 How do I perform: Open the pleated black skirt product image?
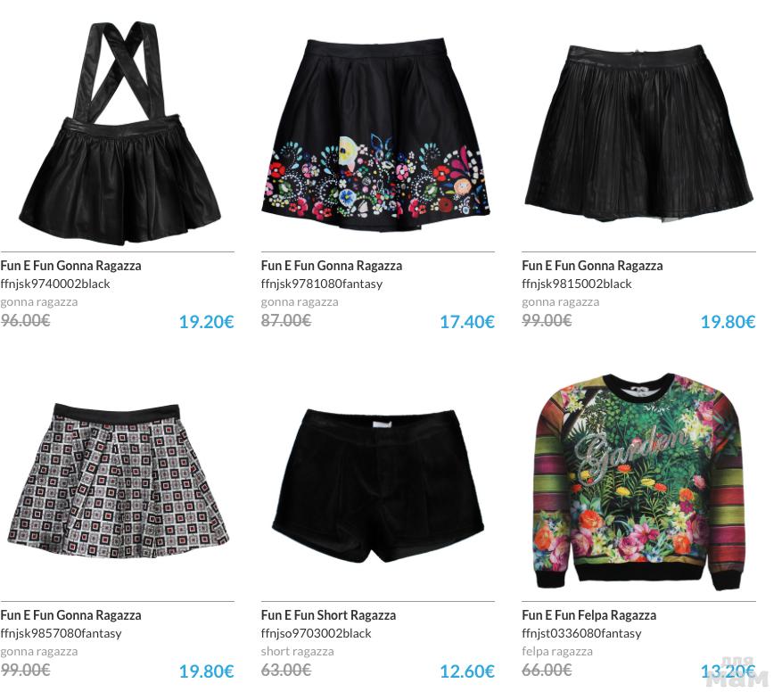(x=639, y=133)
